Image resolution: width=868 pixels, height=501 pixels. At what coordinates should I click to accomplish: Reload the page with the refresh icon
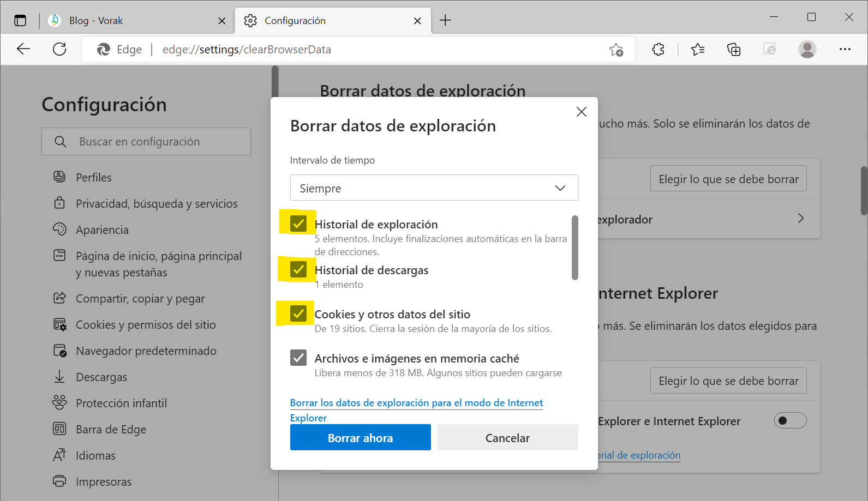pyautogui.click(x=59, y=49)
